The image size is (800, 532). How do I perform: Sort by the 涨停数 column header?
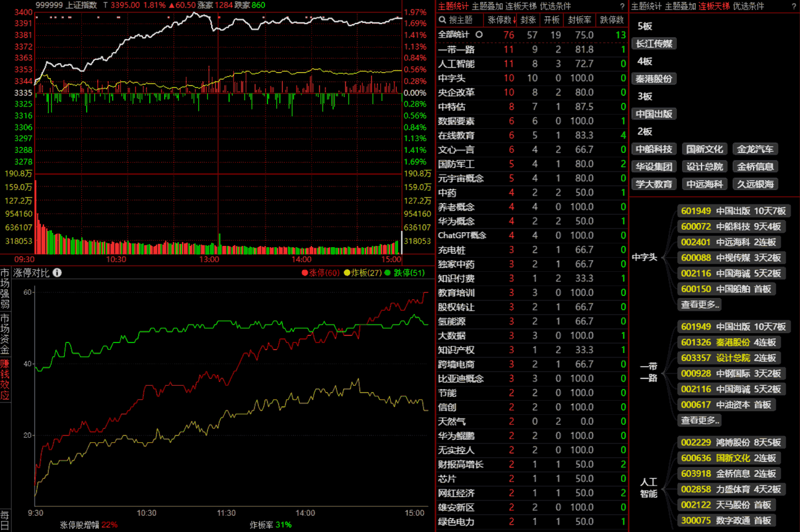(502, 20)
